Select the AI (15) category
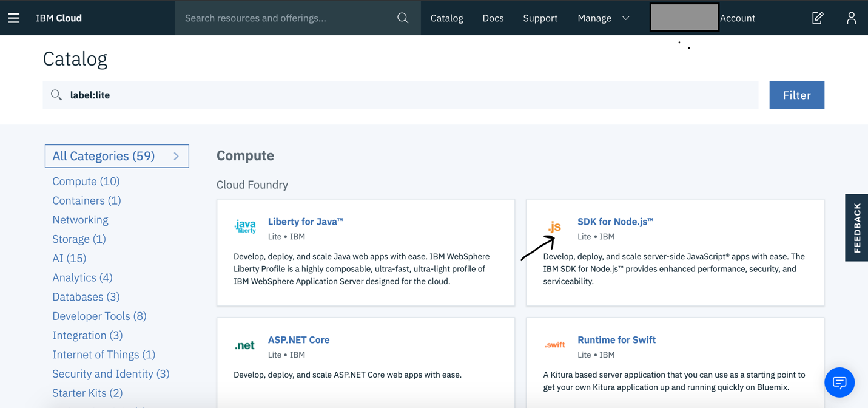 coord(69,258)
